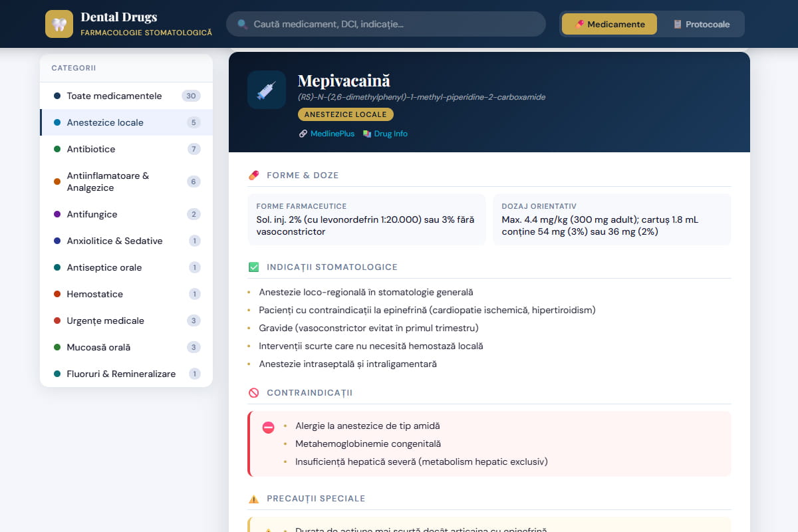Select Anxiolitice & Sedative category

[126, 241]
